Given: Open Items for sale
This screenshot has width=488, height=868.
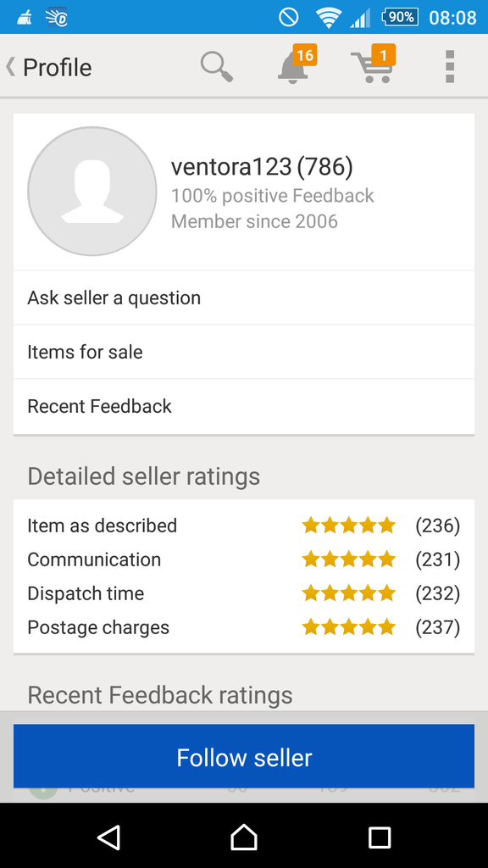Looking at the screenshot, I should coord(244,352).
